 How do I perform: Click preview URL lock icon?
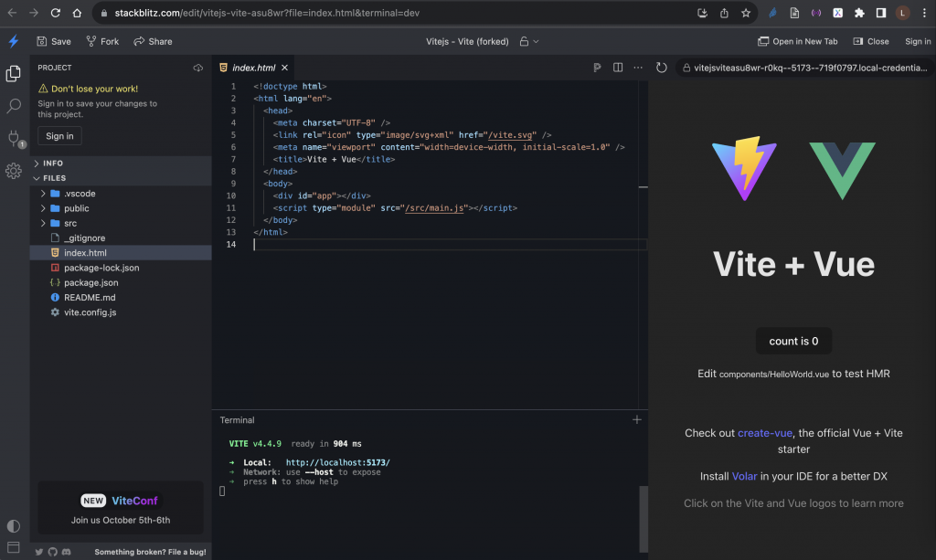pyautogui.click(x=686, y=68)
